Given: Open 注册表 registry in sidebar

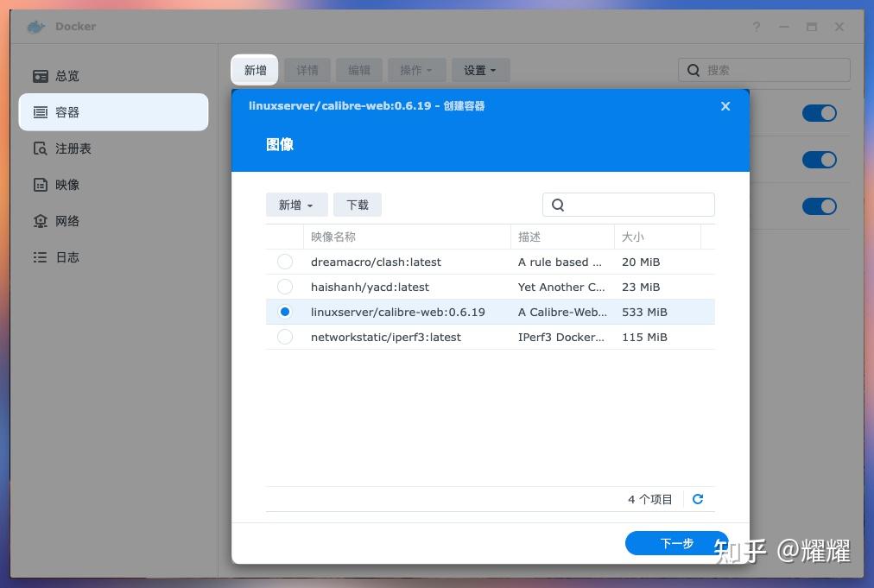Looking at the screenshot, I should pos(114,149).
